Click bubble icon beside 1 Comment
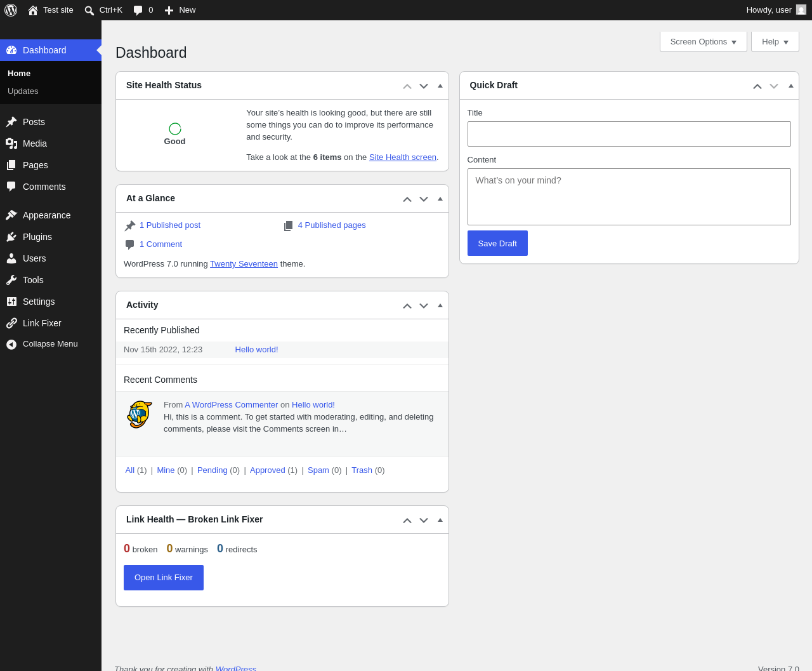Viewport: 812px width, 671px height. [x=130, y=244]
